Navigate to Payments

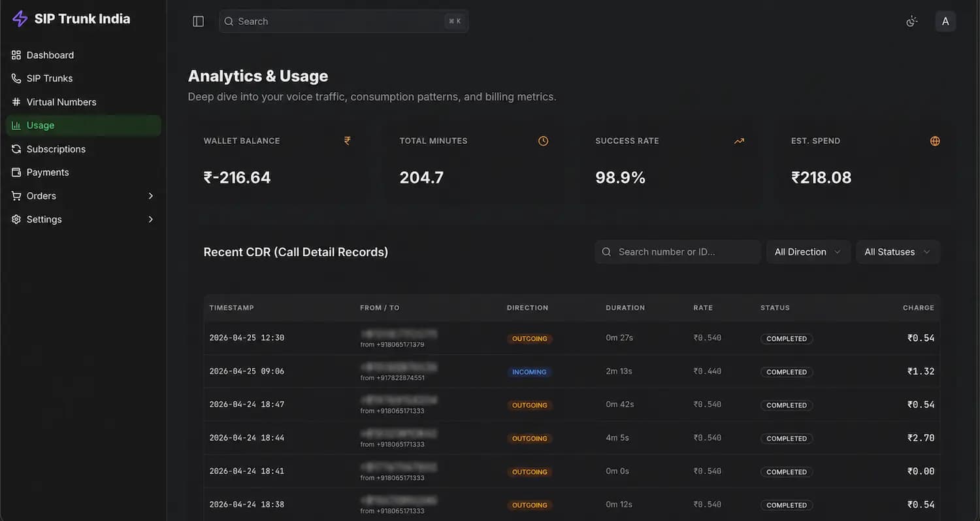(84, 173)
